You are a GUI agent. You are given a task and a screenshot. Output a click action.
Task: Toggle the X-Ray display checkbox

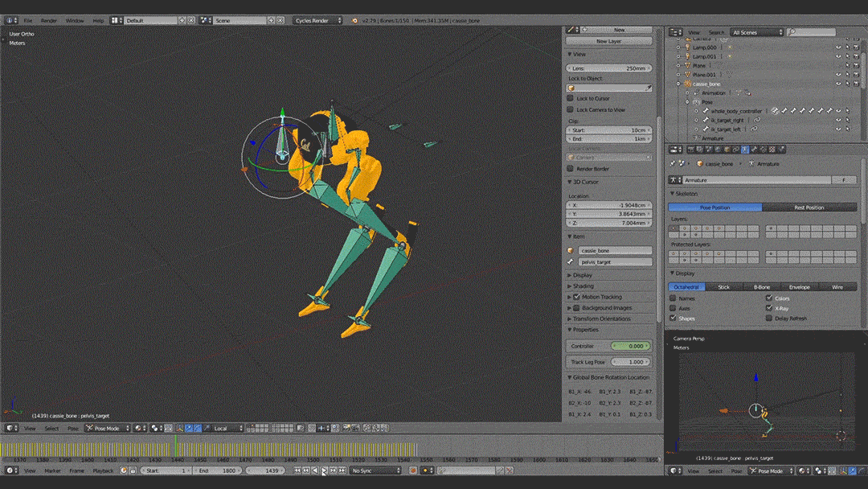pos(769,308)
